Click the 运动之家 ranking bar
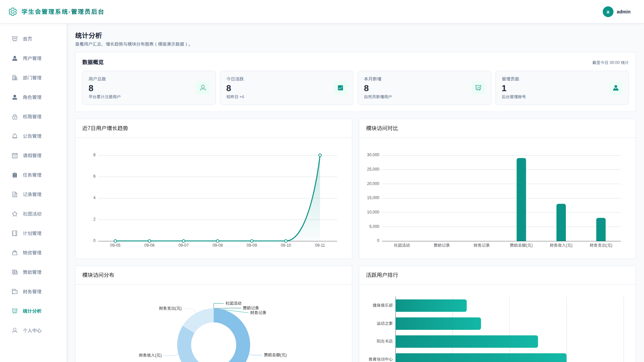644x362 pixels. pos(438,323)
